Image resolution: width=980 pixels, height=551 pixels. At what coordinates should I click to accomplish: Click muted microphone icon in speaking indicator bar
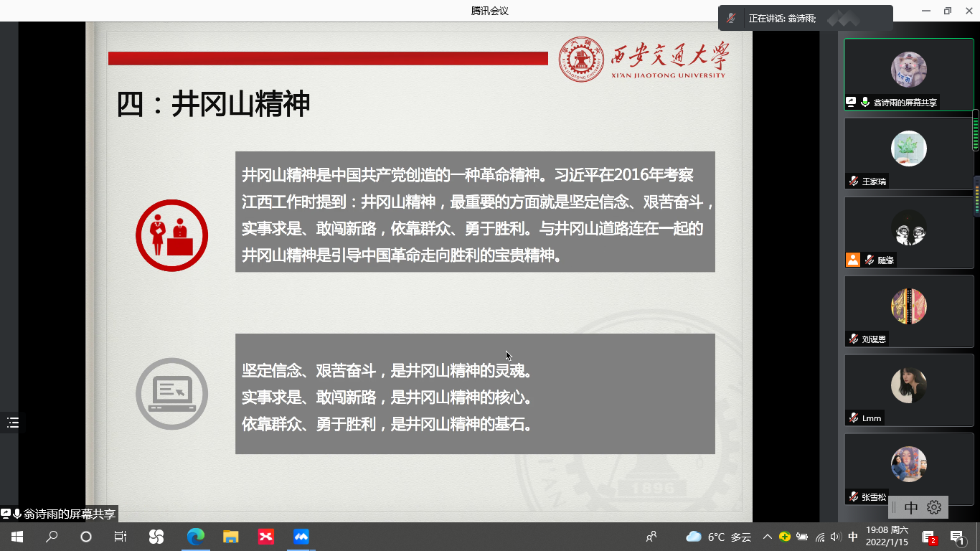tap(731, 19)
